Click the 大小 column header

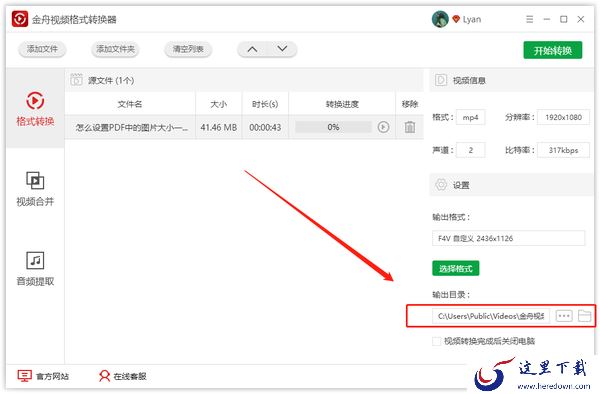218,104
